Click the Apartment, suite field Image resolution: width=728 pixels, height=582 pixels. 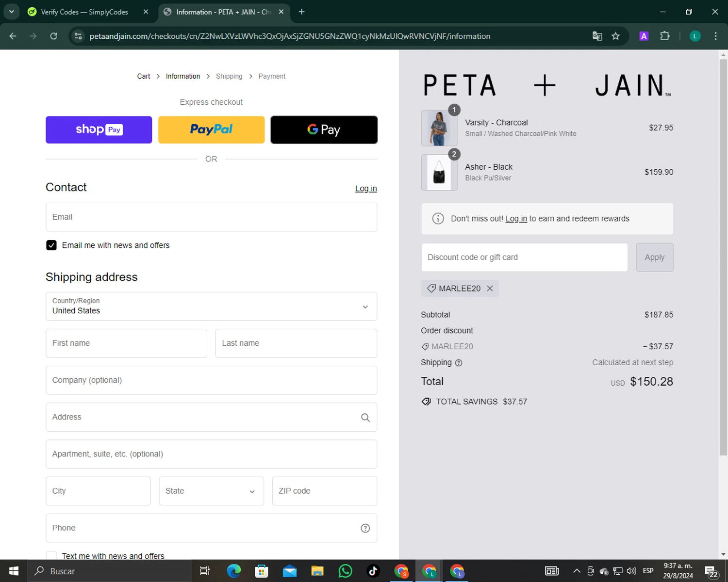pyautogui.click(x=211, y=454)
